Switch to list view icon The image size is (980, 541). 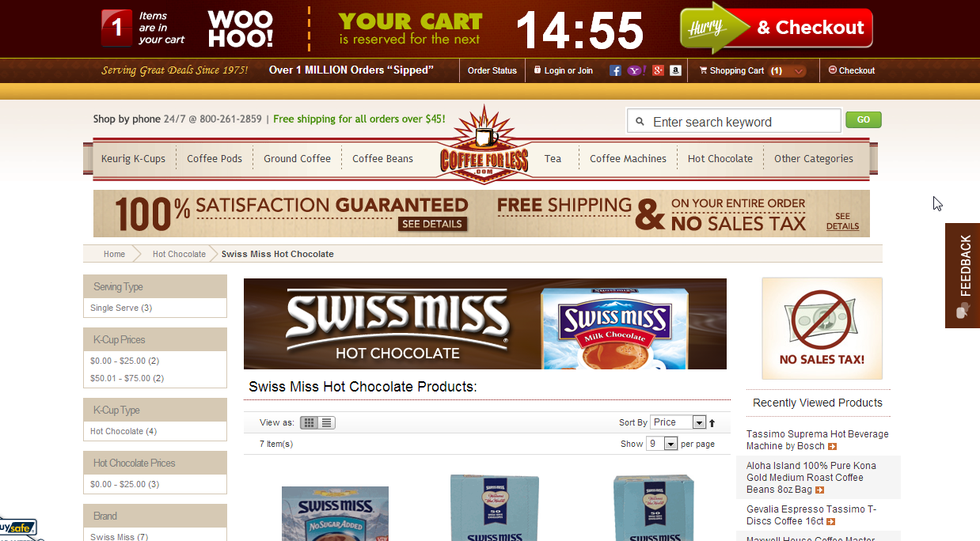(x=327, y=422)
